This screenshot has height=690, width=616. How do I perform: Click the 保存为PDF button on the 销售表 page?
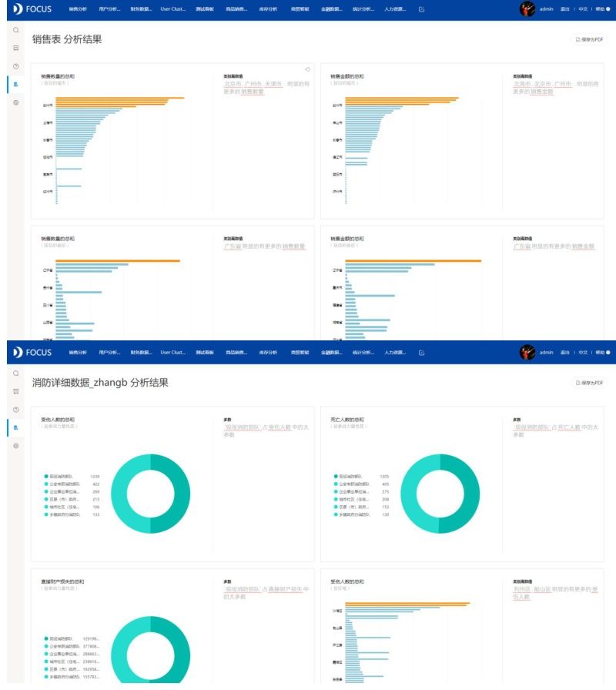590,39
